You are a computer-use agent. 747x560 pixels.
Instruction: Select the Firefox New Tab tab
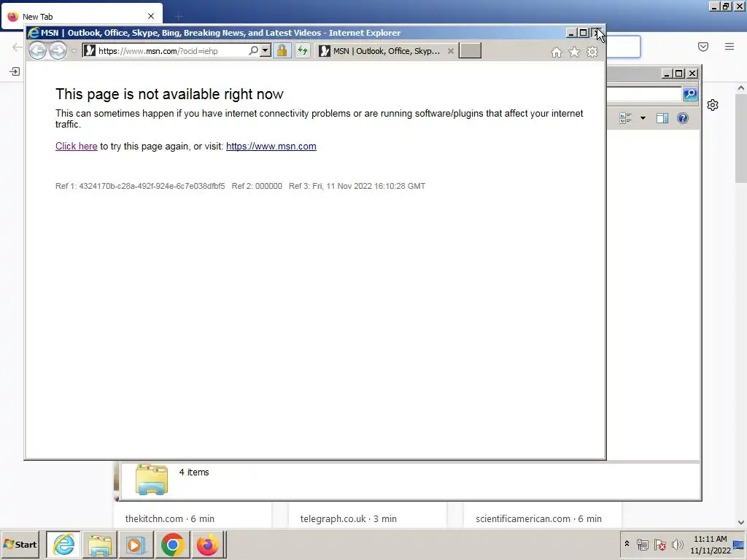click(x=82, y=17)
